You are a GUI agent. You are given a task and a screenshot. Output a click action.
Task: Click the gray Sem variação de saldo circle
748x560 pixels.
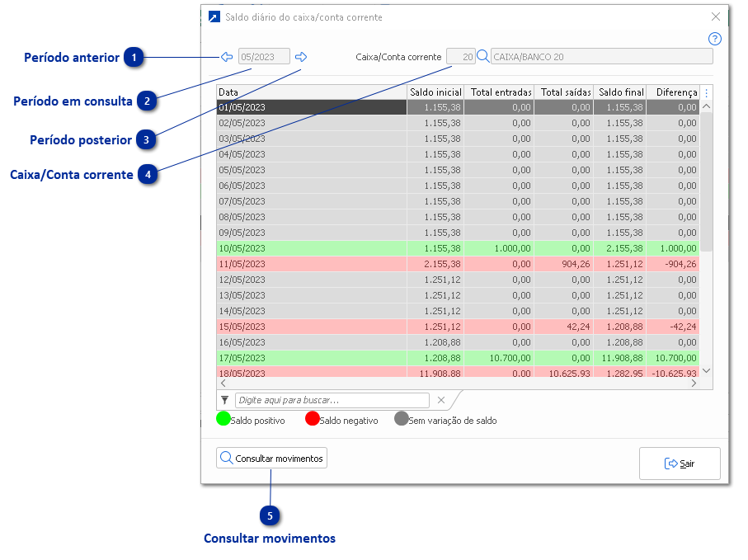[402, 419]
